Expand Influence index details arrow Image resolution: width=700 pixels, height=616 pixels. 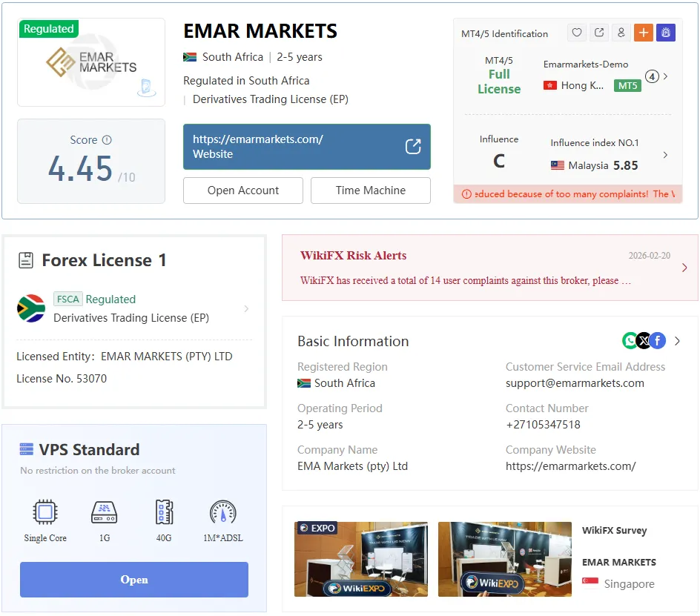(665, 155)
